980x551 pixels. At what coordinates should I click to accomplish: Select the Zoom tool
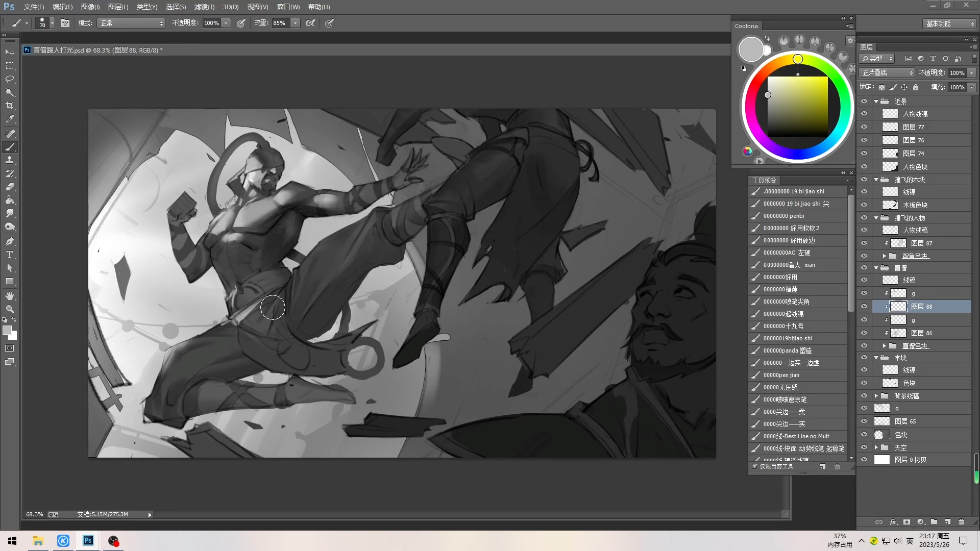tap(10, 309)
